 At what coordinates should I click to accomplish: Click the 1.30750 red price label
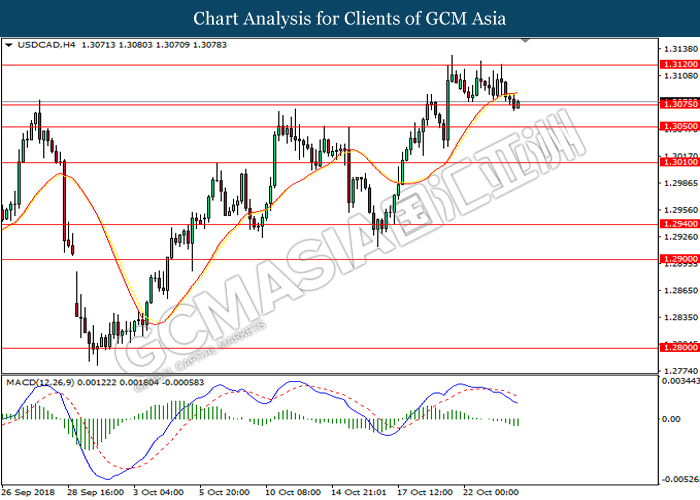click(680, 104)
